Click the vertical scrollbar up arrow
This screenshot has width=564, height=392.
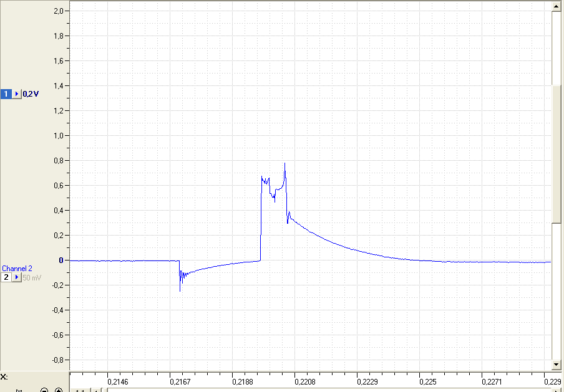pos(556,6)
